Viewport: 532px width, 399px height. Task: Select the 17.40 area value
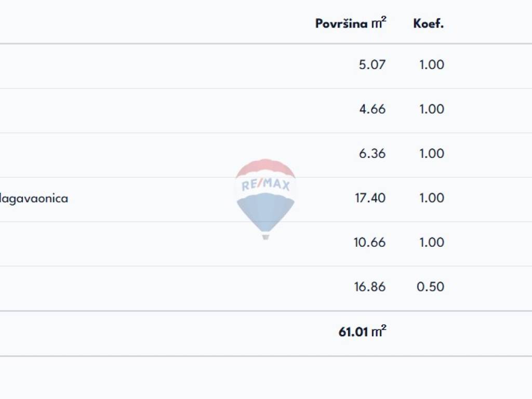pos(370,198)
